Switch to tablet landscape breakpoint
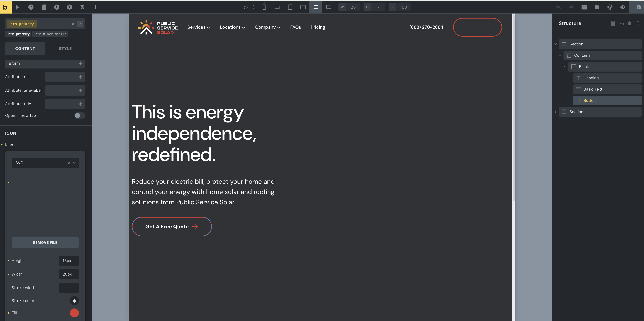Image resolution: width=644 pixels, height=321 pixels. tap(303, 7)
